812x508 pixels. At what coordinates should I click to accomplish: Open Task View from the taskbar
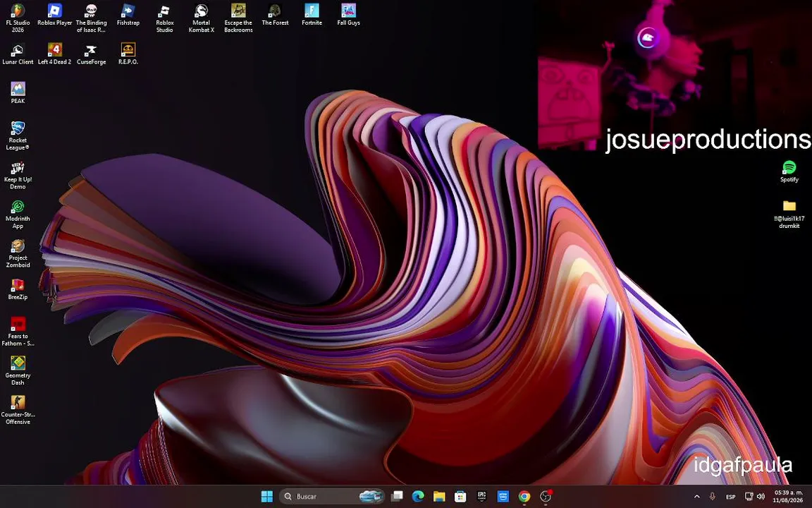[x=397, y=497]
